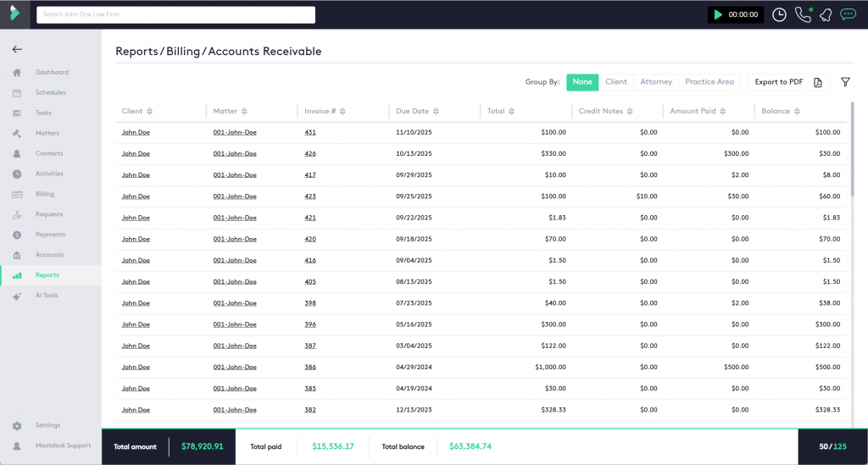This screenshot has width=868, height=465.
Task: Click the Schedules calendar icon
Action: coord(17,93)
